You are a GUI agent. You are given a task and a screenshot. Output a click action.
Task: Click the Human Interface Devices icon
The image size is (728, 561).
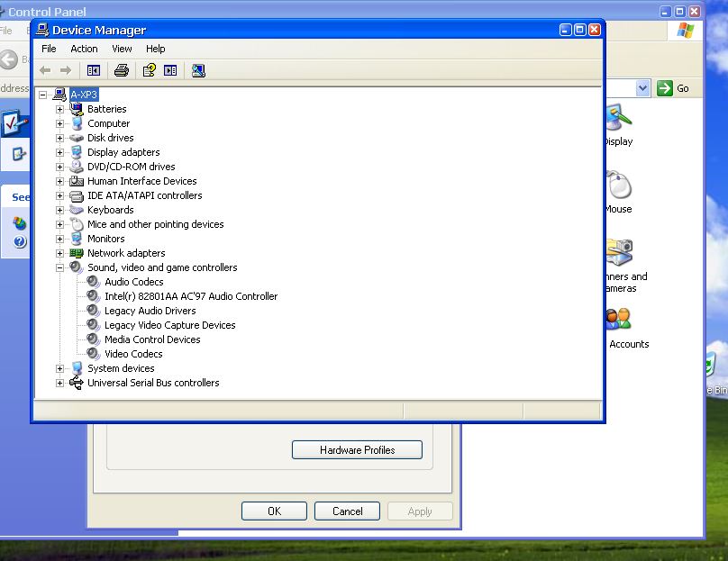[x=77, y=181]
